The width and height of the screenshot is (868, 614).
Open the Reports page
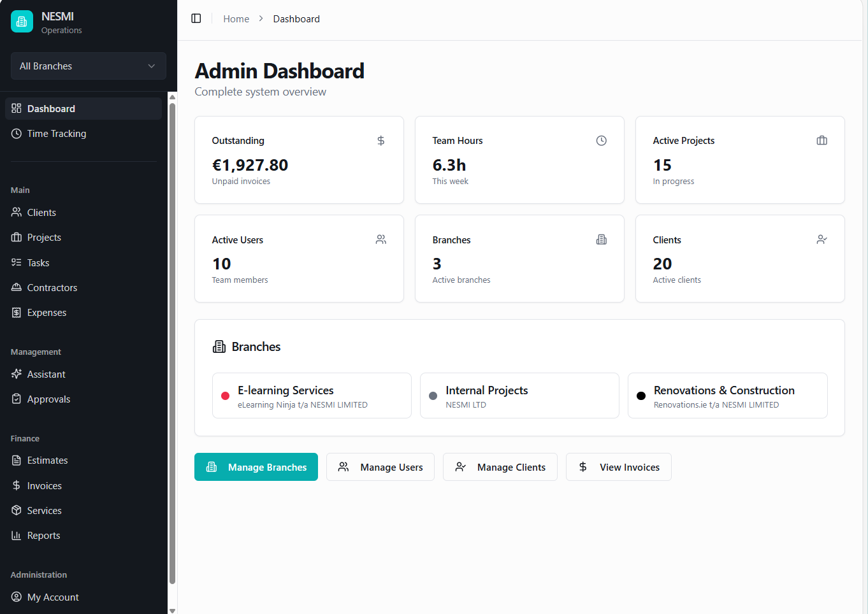click(83, 536)
